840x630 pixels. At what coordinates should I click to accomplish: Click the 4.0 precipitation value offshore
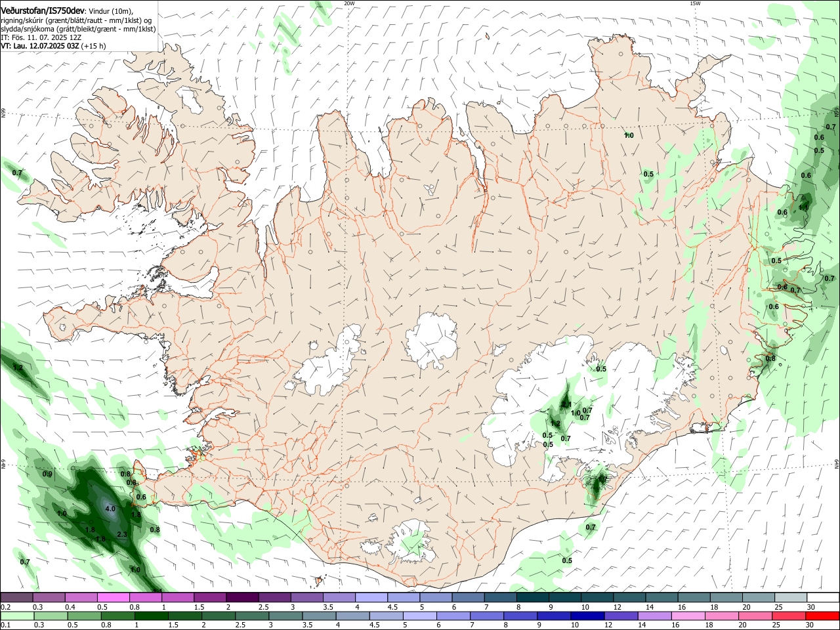coord(110,509)
